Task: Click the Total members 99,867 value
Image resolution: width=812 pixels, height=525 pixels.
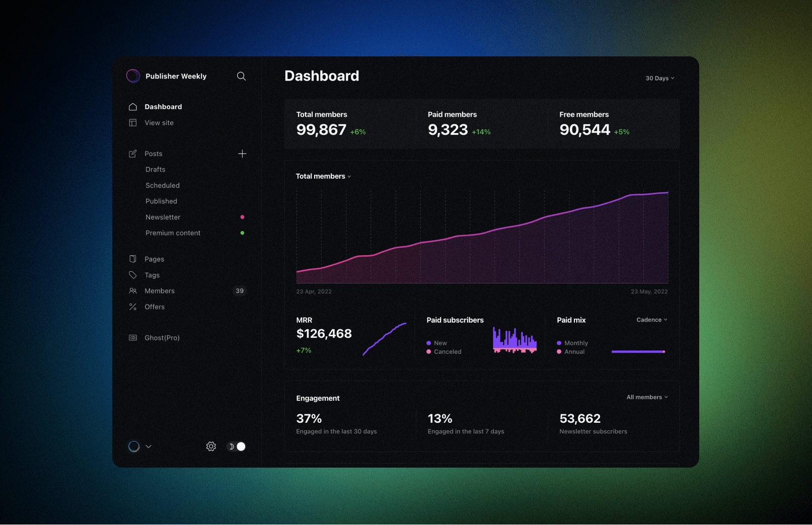Action: [321, 130]
